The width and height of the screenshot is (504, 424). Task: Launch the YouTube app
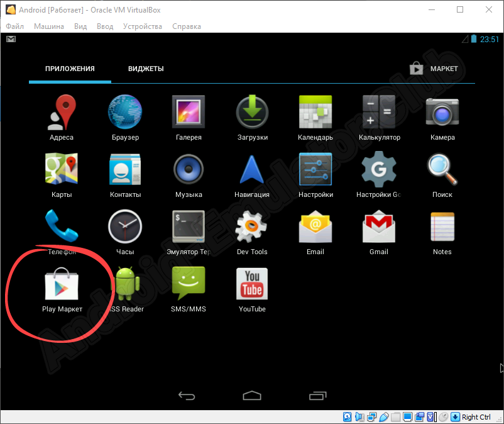click(x=252, y=289)
